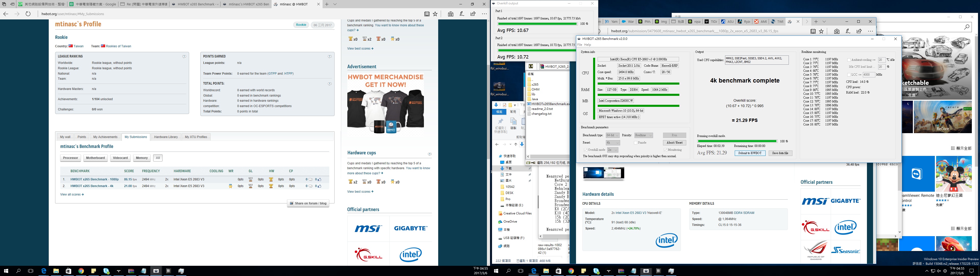This screenshot has width=980, height=276.
Task: Open Task View on right taskbar
Action: pyautogui.click(x=521, y=271)
